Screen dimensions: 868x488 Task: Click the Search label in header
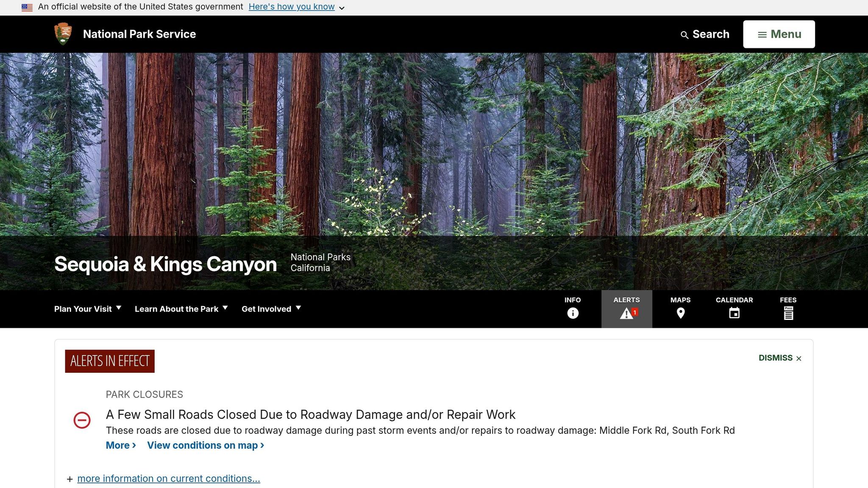tap(711, 34)
